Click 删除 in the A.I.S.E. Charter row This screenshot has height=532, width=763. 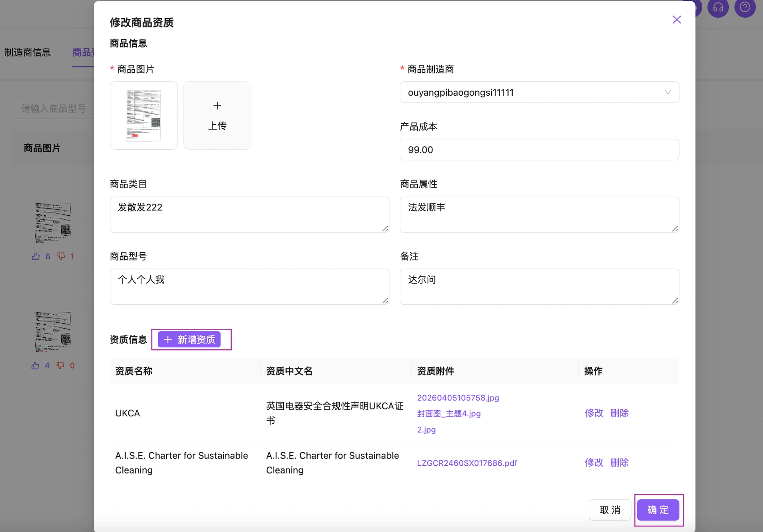[x=619, y=462]
